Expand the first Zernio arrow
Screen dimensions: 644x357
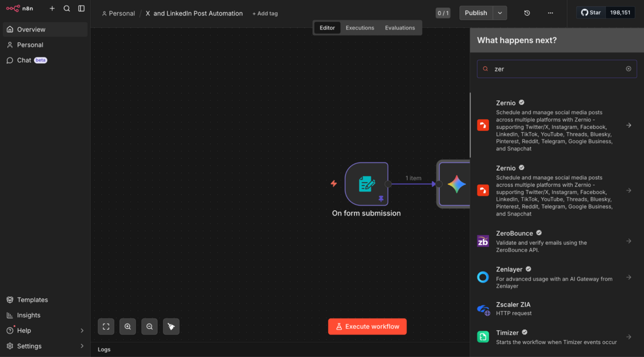pos(629,125)
